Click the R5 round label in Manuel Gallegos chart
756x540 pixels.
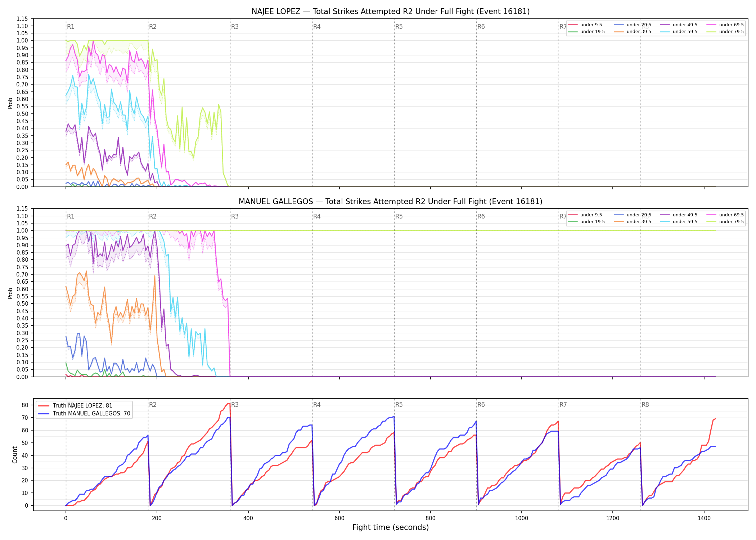click(399, 216)
